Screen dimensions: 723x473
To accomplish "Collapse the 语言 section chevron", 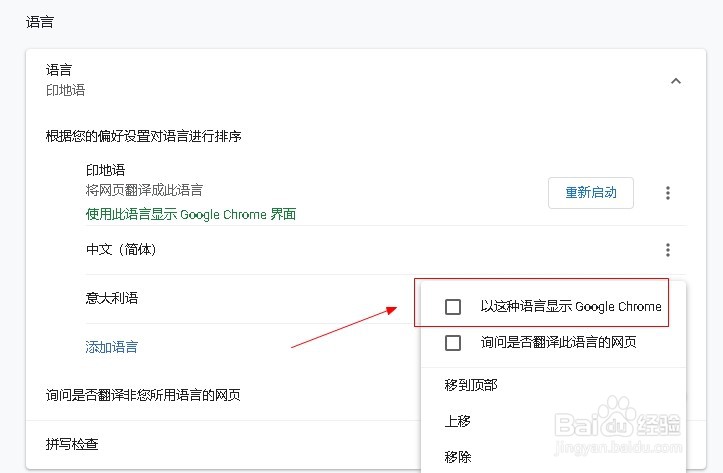I will (x=675, y=80).
